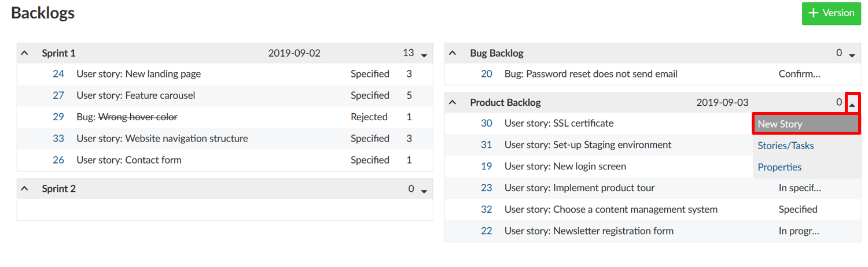Screen dimensions: 868x267
Task: Collapse the Sprint 2 backlog
Action: pyautogui.click(x=24, y=189)
